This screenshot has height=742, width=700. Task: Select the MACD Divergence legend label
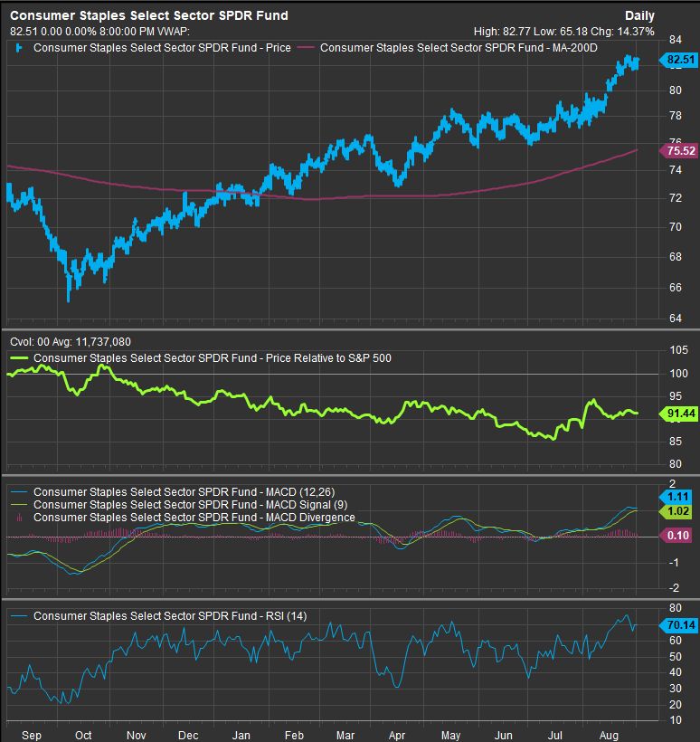[194, 518]
